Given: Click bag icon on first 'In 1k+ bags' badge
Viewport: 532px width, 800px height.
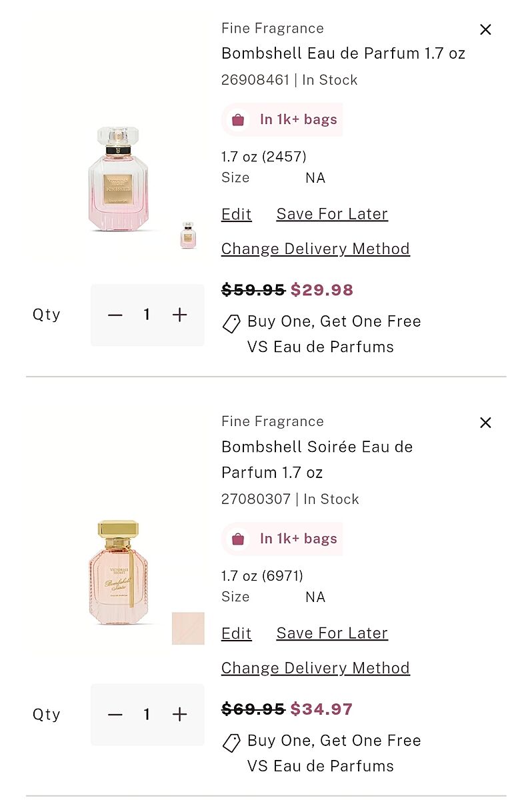Looking at the screenshot, I should 238,120.
